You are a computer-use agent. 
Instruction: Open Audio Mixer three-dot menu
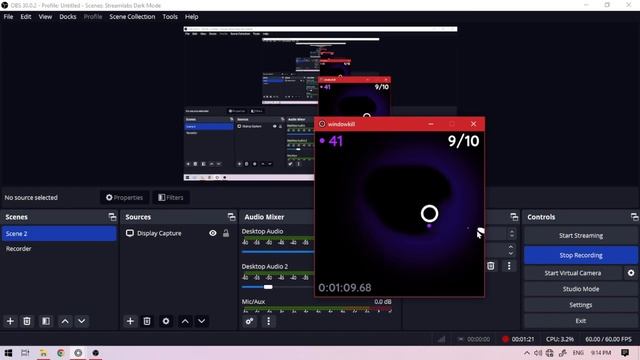tap(268, 321)
